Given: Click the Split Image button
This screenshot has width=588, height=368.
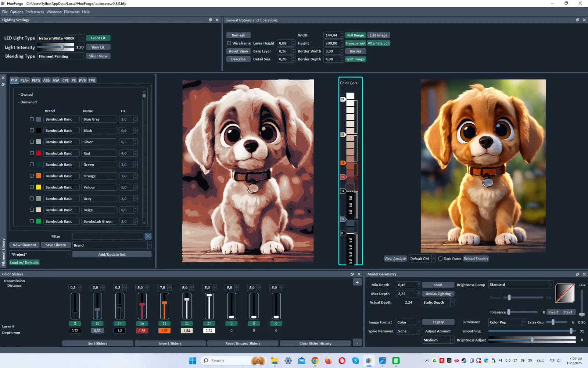Looking at the screenshot, I should [x=355, y=59].
